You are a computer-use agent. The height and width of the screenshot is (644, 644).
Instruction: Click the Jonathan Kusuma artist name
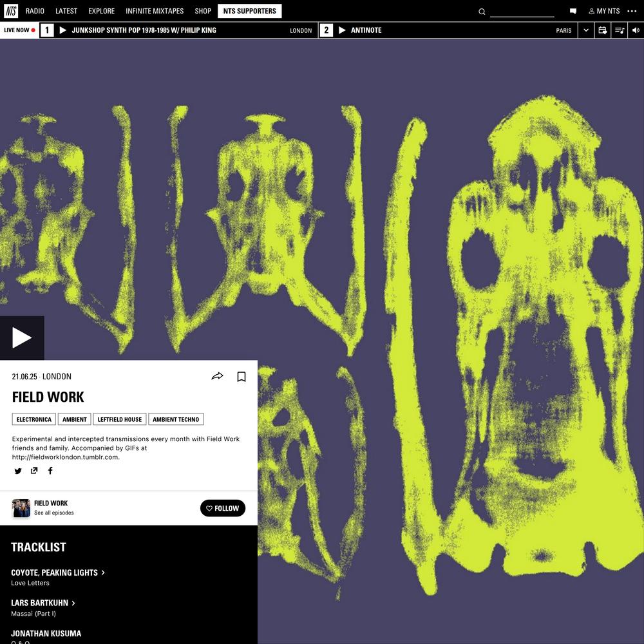tap(46, 633)
